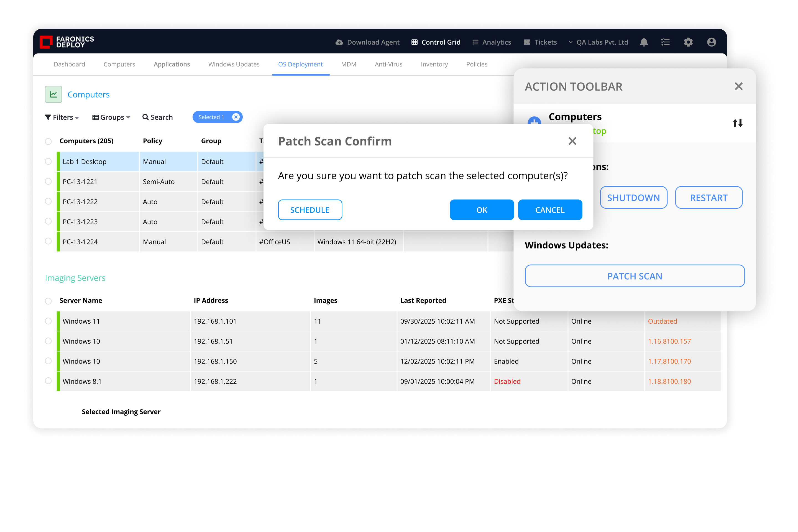The width and height of the screenshot is (798, 532).
Task: Click the sort arrows in Action Toolbar
Action: pyautogui.click(x=737, y=123)
